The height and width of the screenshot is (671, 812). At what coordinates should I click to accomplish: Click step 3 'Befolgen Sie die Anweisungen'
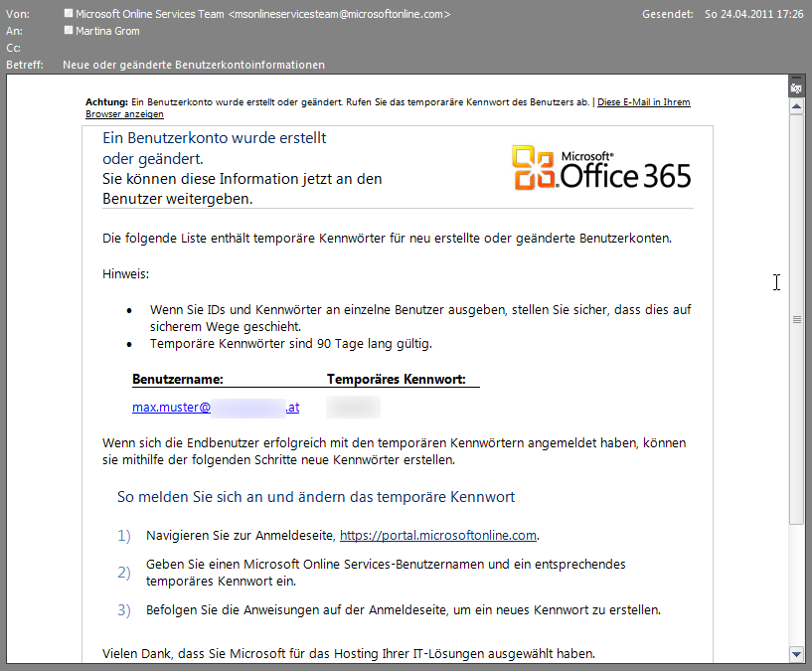point(404,609)
